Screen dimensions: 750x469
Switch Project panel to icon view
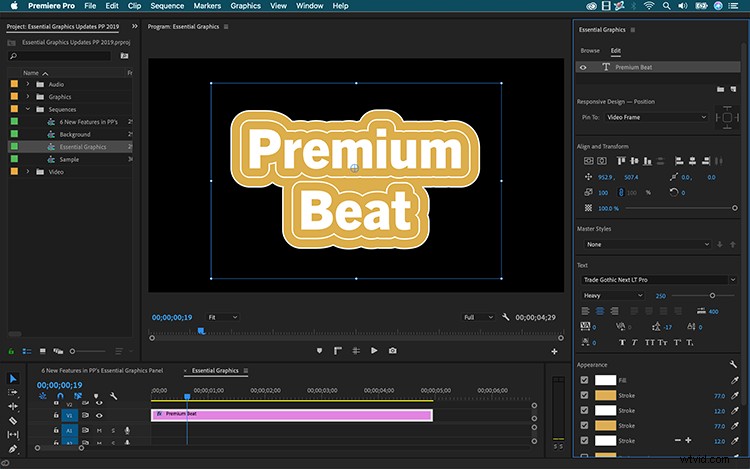(x=43, y=351)
